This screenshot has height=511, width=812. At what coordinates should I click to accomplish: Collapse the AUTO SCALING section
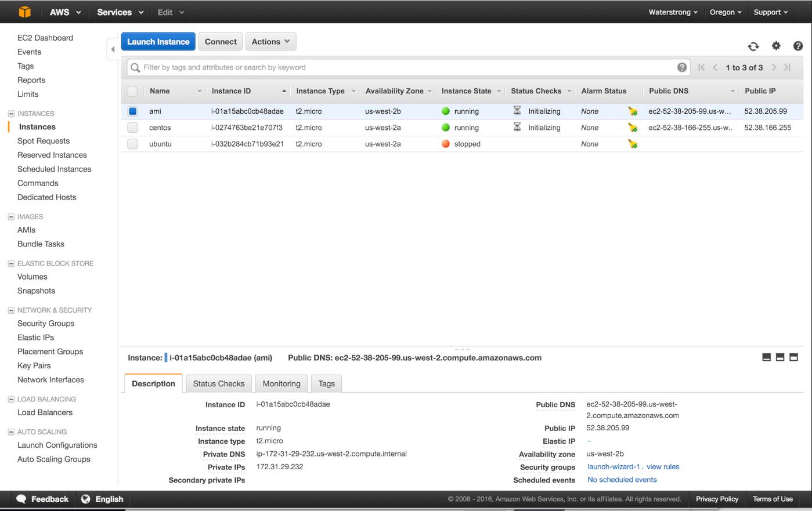coord(11,432)
